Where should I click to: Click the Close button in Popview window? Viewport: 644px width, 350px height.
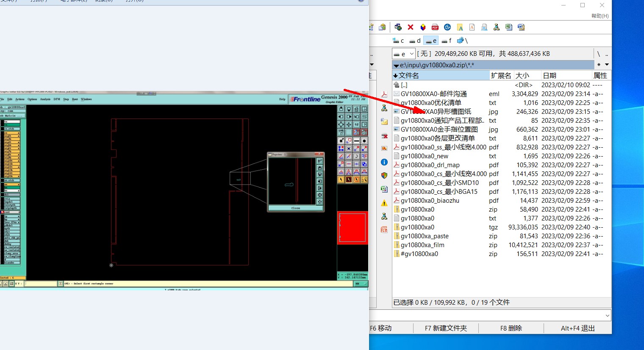coord(296,208)
